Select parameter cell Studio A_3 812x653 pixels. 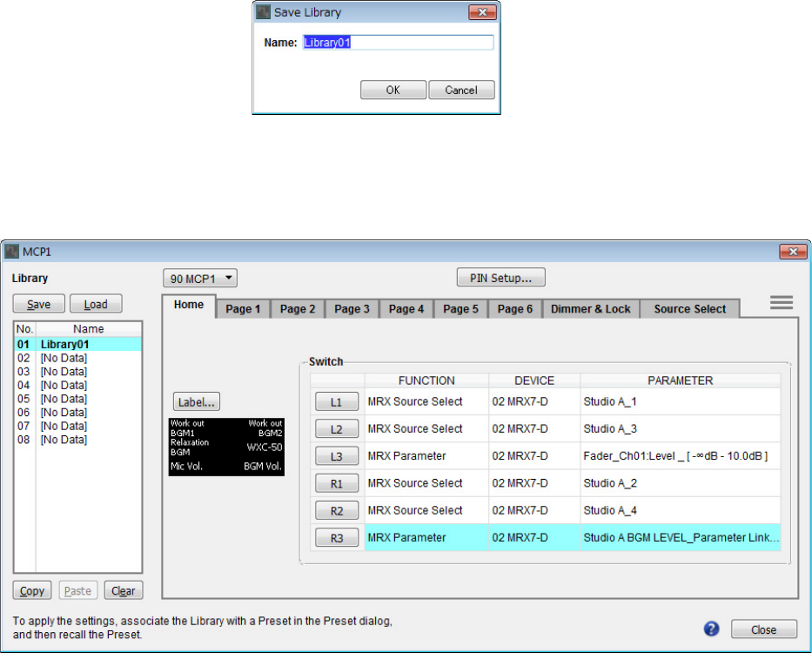(x=680, y=428)
